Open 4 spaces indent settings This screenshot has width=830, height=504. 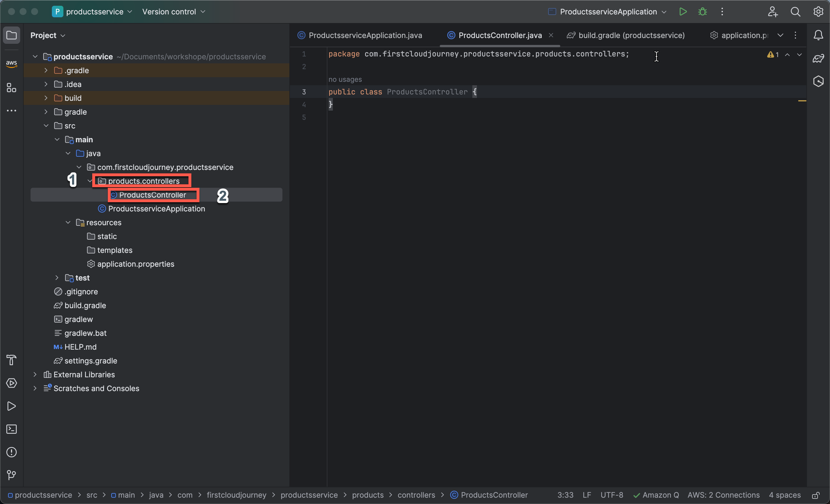784,495
